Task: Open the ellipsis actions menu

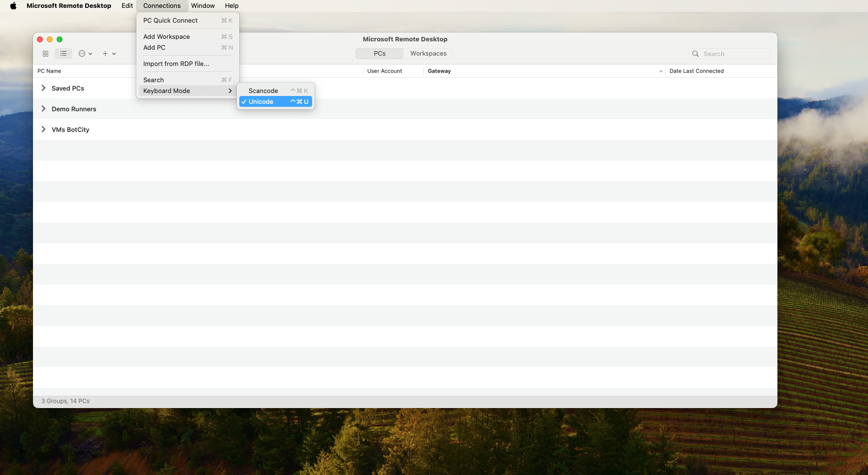Action: point(85,54)
